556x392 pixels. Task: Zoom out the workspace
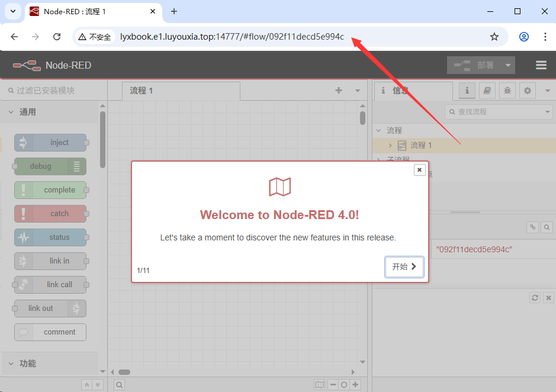(333, 385)
